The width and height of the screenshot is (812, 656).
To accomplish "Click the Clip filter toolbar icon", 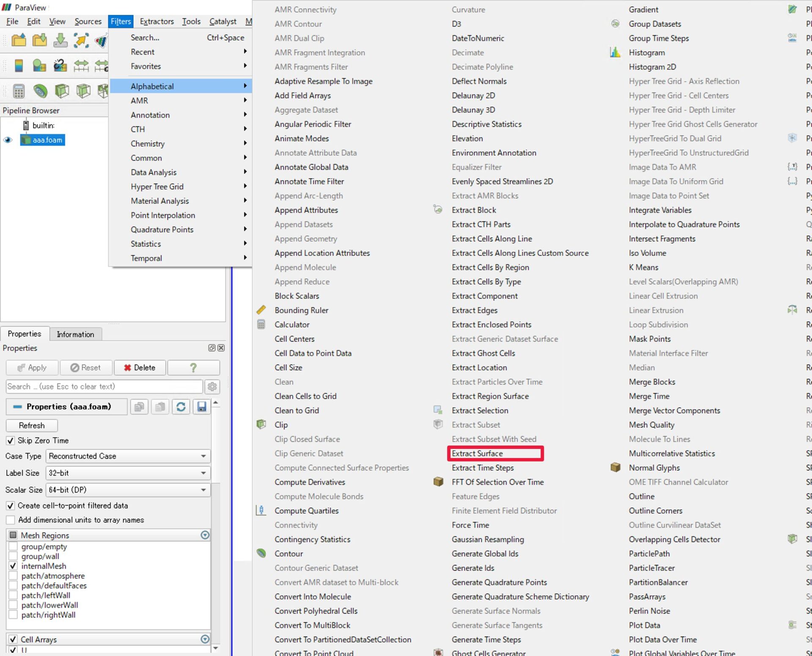I will [62, 91].
